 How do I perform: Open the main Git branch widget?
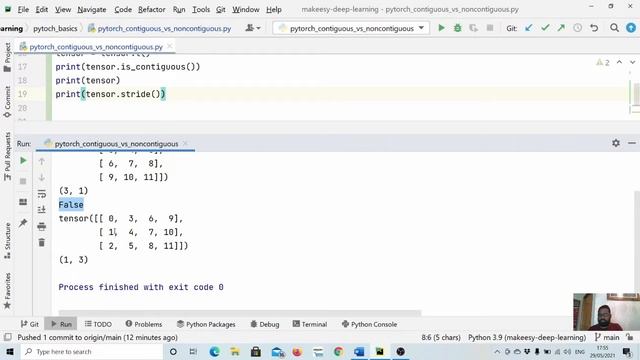coord(607,338)
